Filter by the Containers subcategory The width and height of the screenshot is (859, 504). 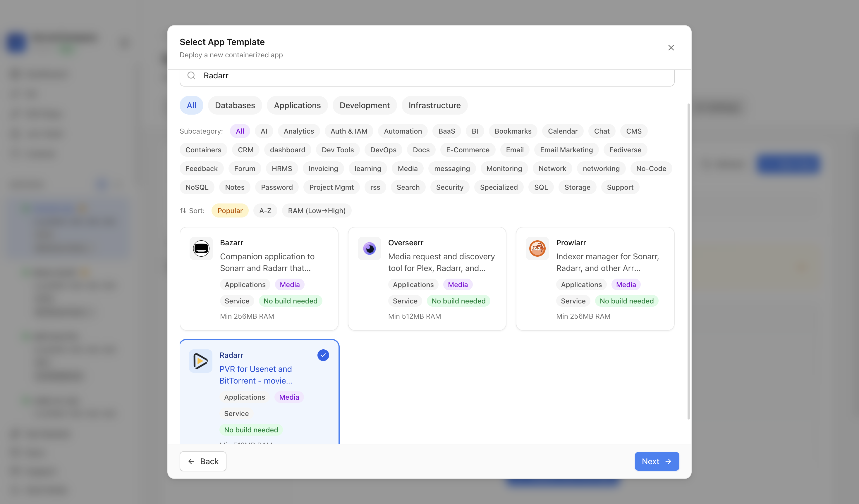(x=203, y=150)
